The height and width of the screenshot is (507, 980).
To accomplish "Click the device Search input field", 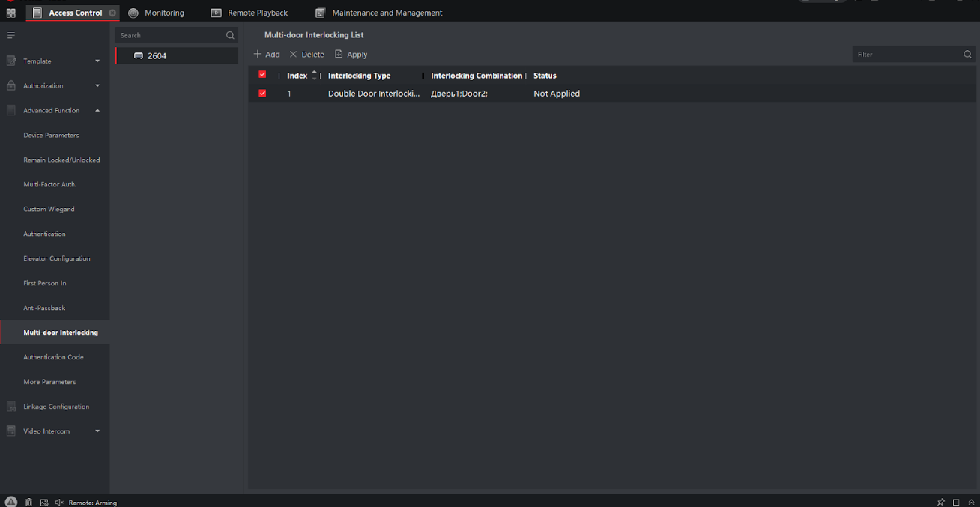I will (x=171, y=35).
